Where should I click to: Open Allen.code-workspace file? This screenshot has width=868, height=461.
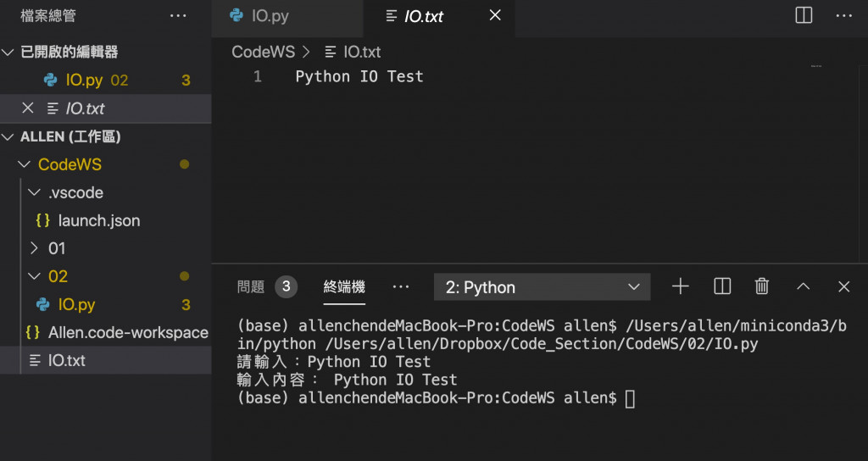pos(127,332)
